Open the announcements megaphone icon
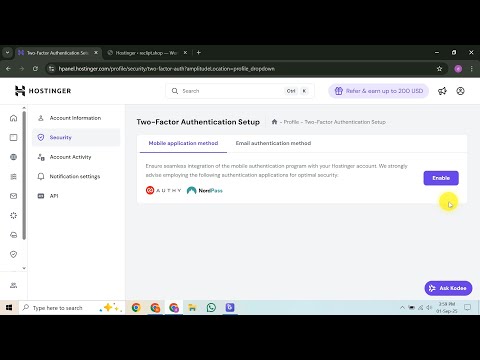Screen dimensions: 480x360 (x=442, y=91)
